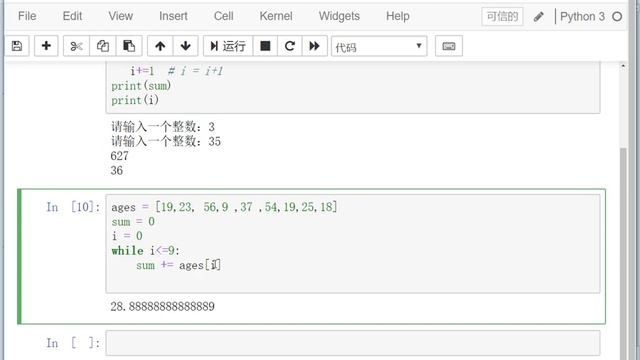Click the 'i = 0' code line
The image size is (640, 360).
click(x=127, y=236)
